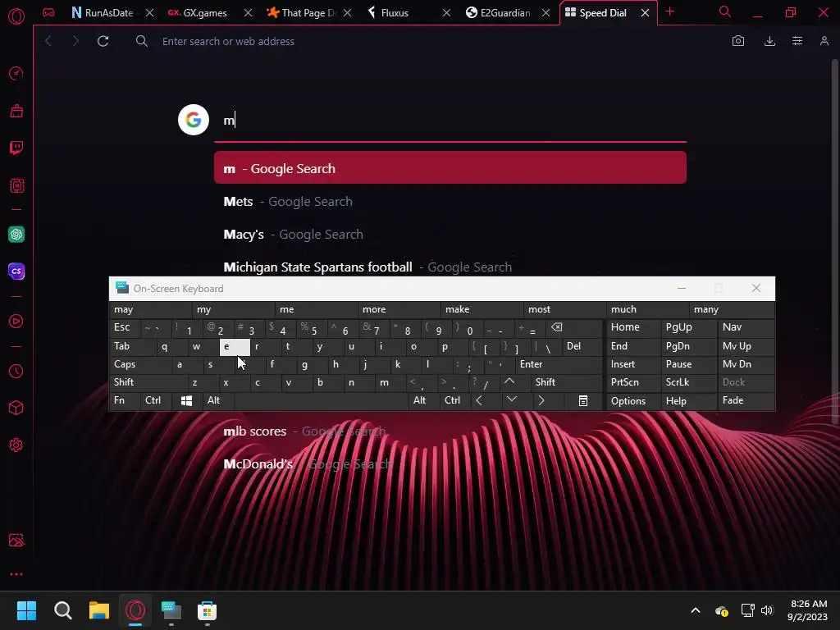Image resolution: width=840 pixels, height=630 pixels.
Task: Open sidebar three-dots more options
Action: coord(16,574)
